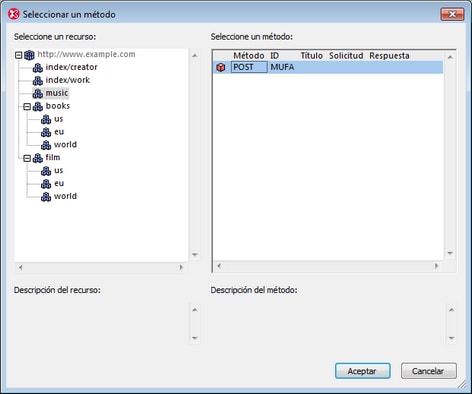Image resolution: width=472 pixels, height=394 pixels.
Task: Click the index/work resource icon
Action: point(38,81)
